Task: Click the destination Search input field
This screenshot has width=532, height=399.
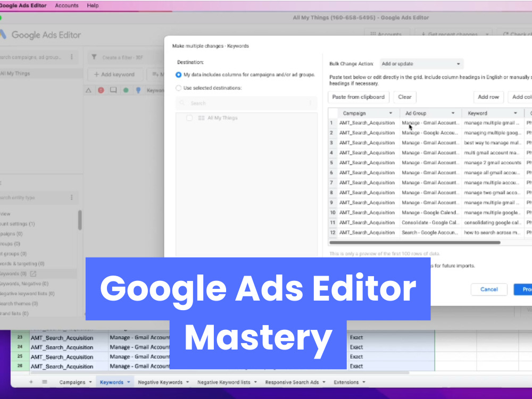Action: tap(247, 103)
